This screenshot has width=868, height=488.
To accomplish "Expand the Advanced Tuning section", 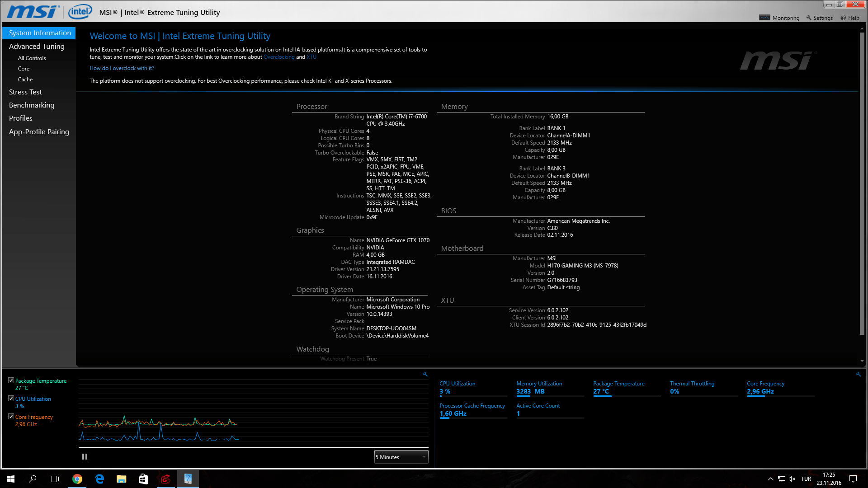I will coord(37,46).
